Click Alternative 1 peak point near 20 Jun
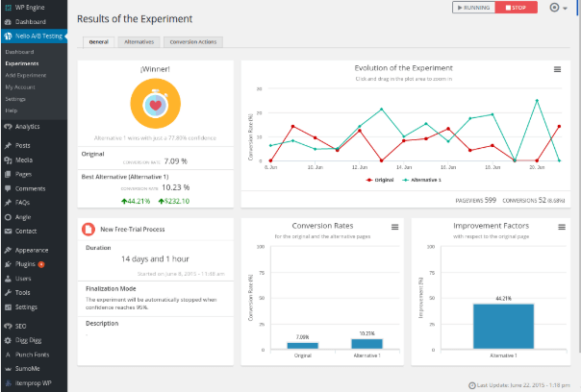This screenshot has width=581, height=392. click(x=537, y=100)
